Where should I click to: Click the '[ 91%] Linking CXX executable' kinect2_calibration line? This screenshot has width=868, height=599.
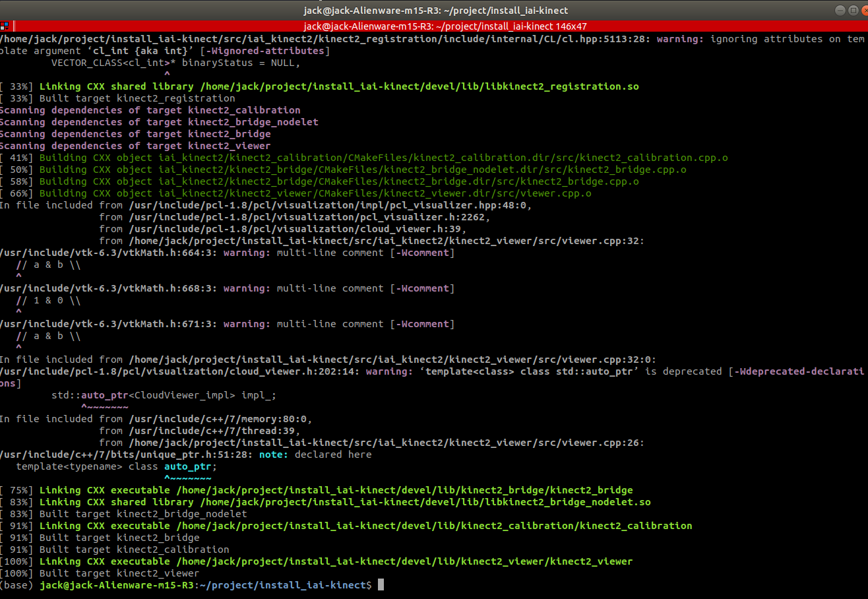click(346, 526)
